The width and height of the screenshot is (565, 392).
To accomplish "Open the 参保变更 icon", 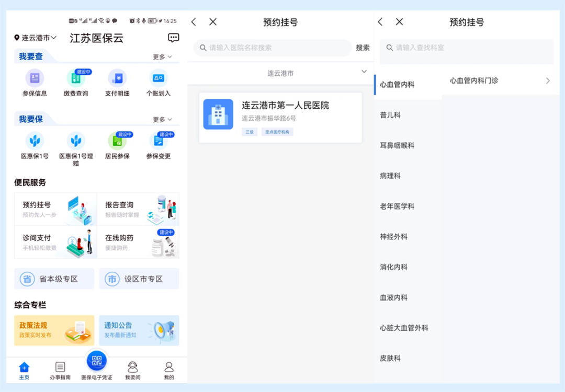I will [158, 141].
